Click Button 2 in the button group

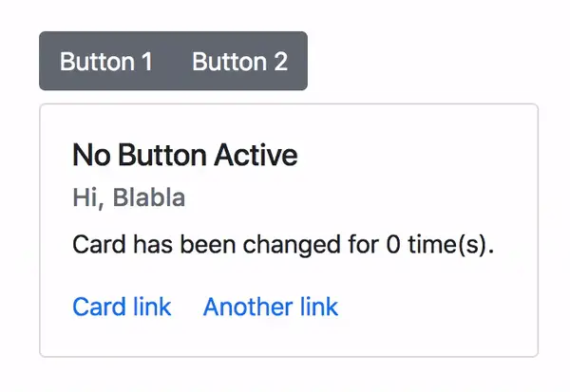239,62
